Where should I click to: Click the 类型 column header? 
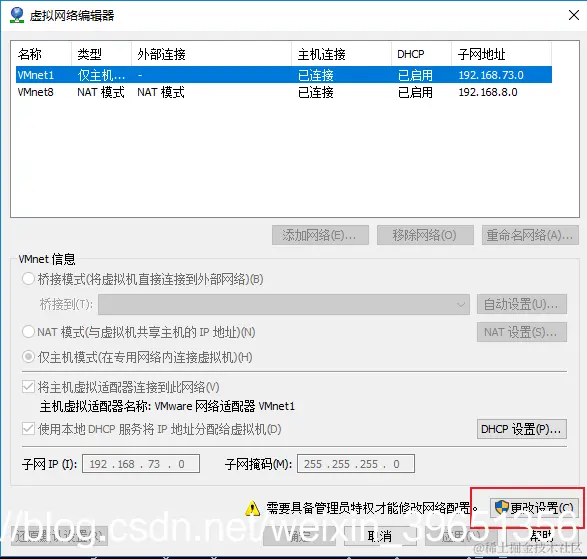click(x=101, y=54)
